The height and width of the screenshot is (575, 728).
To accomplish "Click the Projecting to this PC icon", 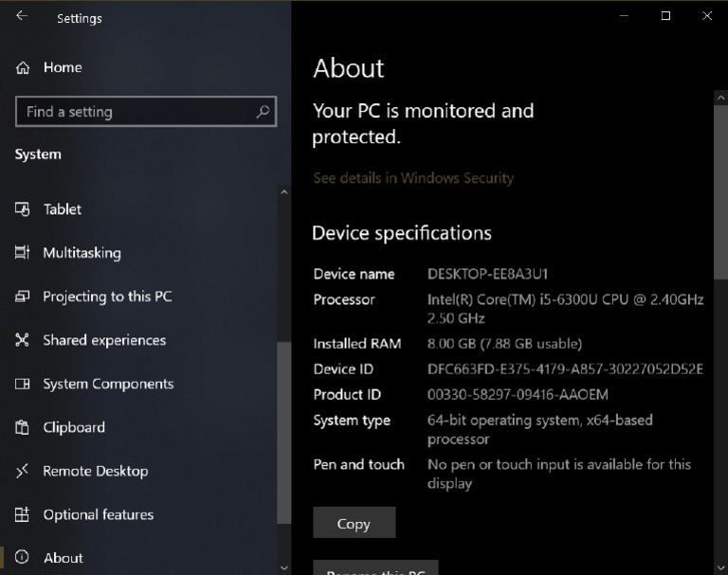I will pyautogui.click(x=23, y=296).
